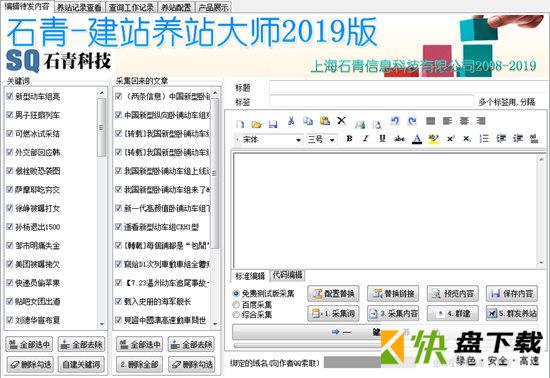Click the 4.群建 button
The width and height of the screenshot is (550, 378).
tap(452, 313)
